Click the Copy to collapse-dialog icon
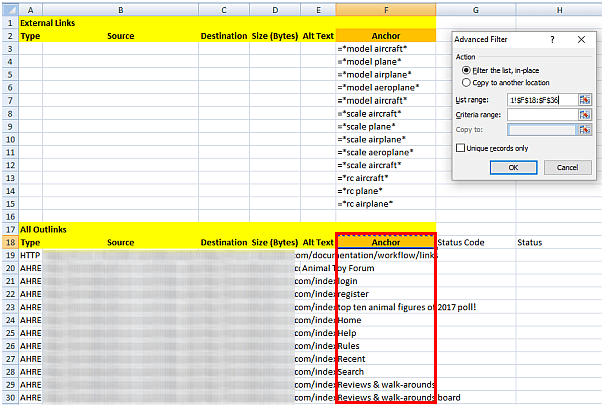Image resolution: width=604 pixels, height=407 pixels. tap(585, 130)
